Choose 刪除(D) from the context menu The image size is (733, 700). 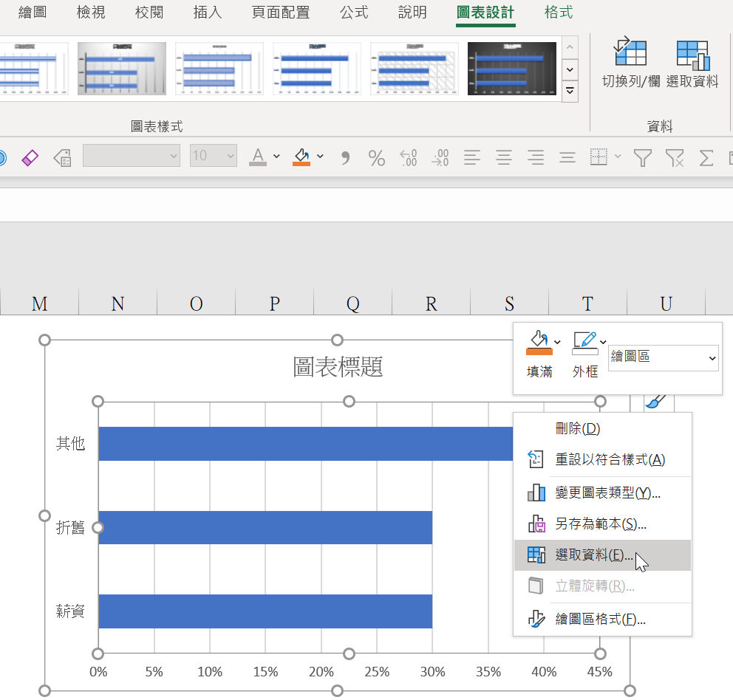pyautogui.click(x=602, y=428)
